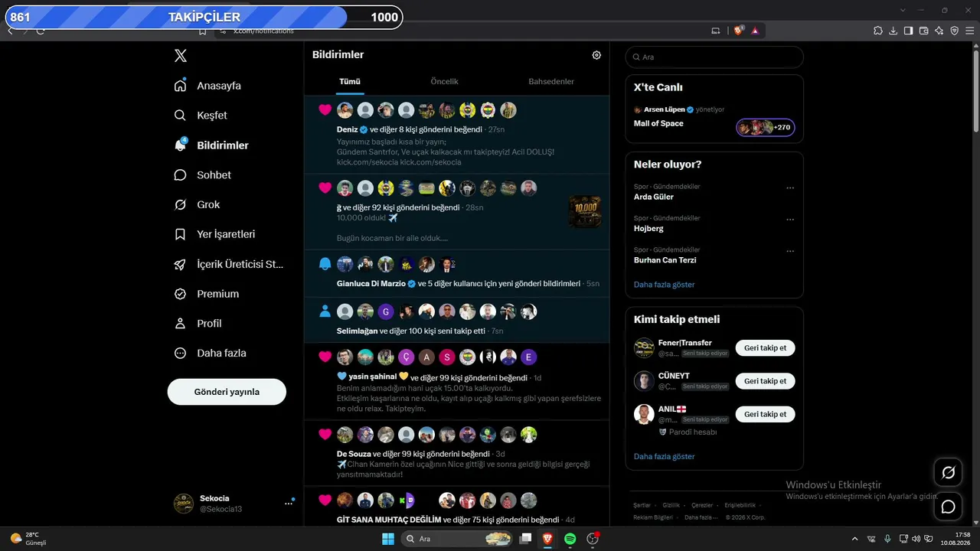Open yasin şahinal like notification
Viewport: 980px width, 551px height.
coord(456,381)
